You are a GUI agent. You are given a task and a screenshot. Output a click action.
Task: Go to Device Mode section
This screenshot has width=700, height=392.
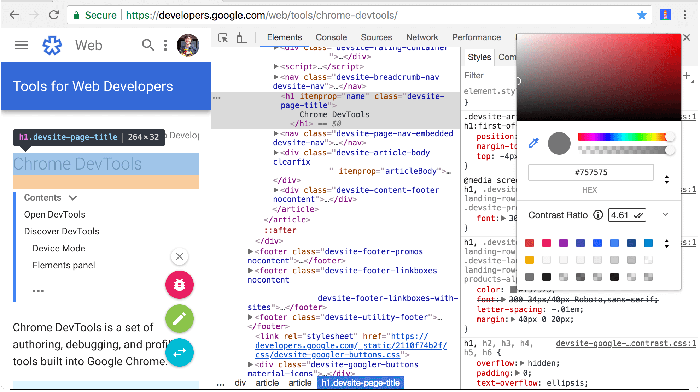point(58,248)
